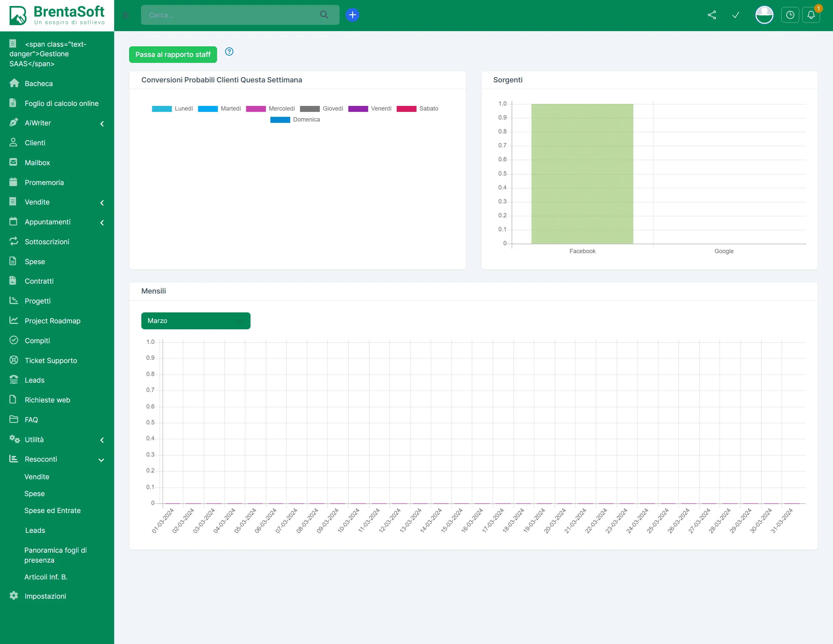Click the search magnifier icon

[324, 15]
